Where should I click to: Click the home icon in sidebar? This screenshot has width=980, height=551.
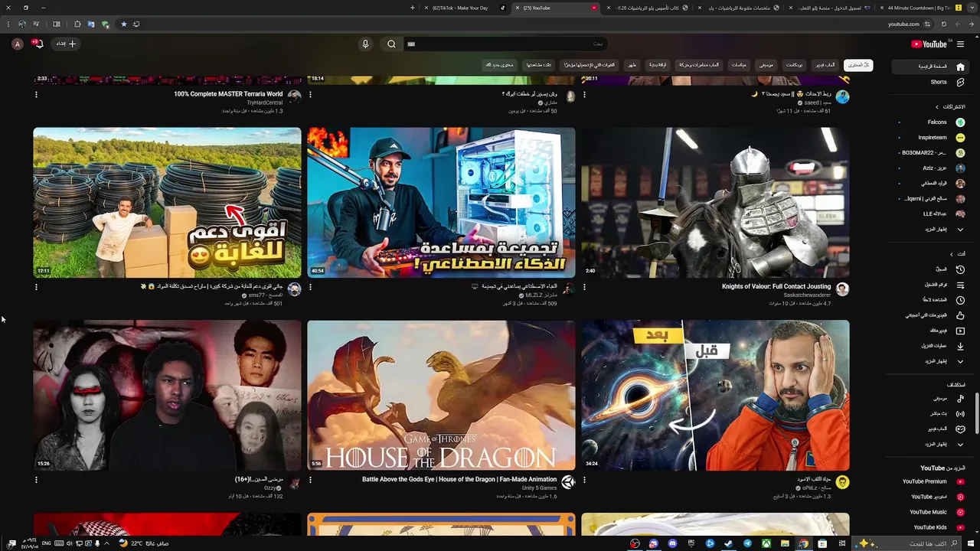point(960,67)
